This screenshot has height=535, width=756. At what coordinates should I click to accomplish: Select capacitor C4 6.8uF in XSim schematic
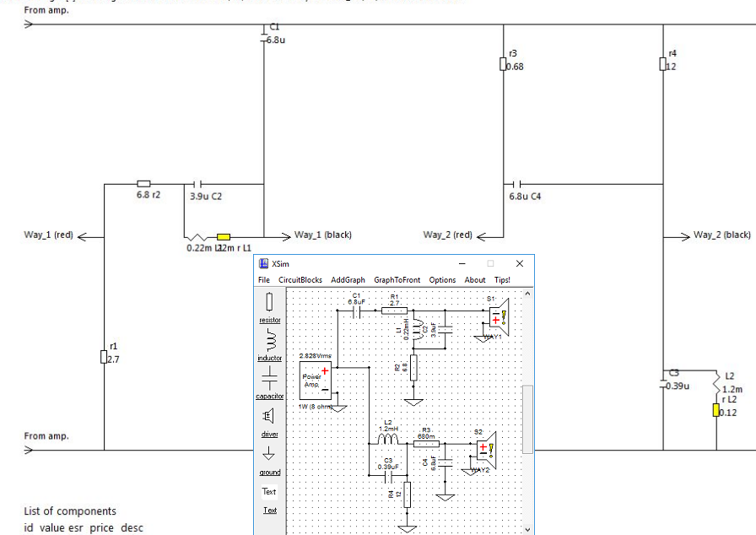click(x=445, y=462)
